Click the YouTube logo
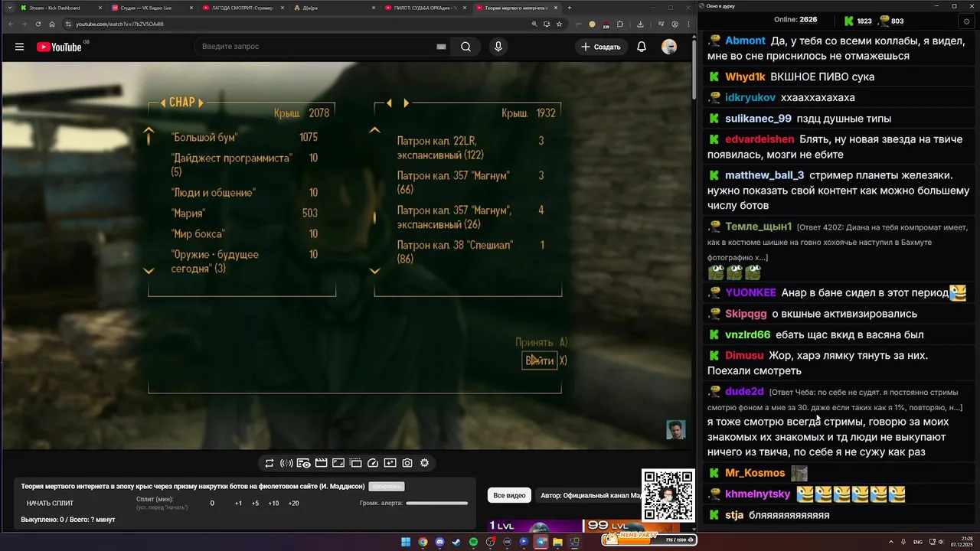The height and width of the screenshot is (551, 980). pos(59,47)
